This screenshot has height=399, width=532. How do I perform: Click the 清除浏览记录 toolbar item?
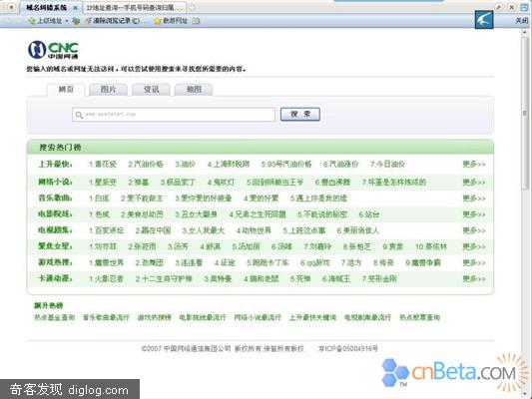pos(116,21)
